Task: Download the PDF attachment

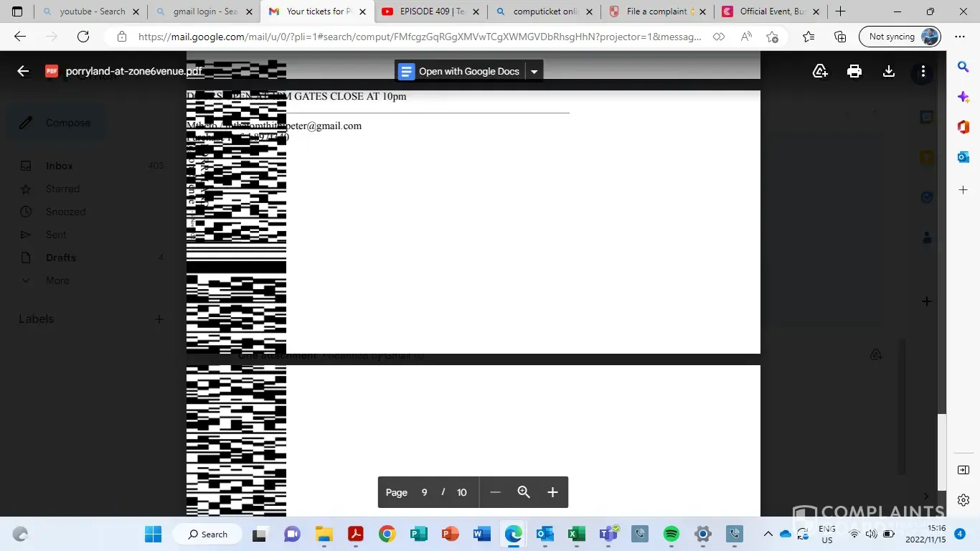Action: (x=888, y=71)
